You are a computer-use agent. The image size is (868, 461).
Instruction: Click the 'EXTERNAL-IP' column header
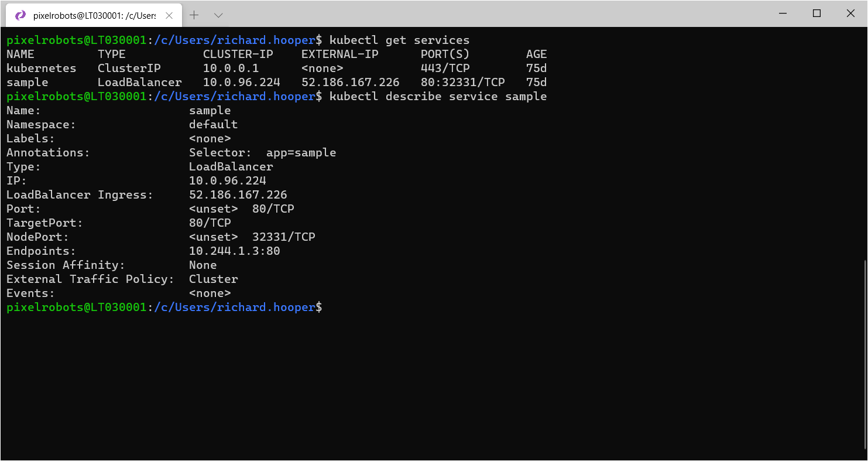click(x=340, y=54)
